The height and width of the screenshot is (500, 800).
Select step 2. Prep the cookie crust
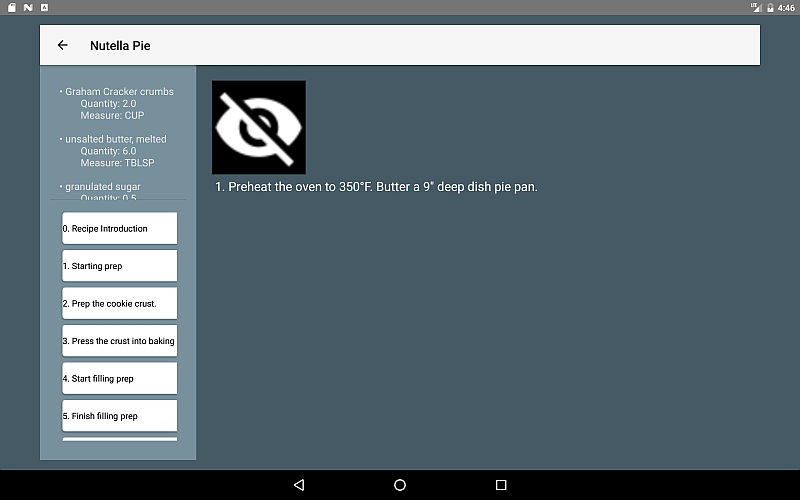[120, 303]
